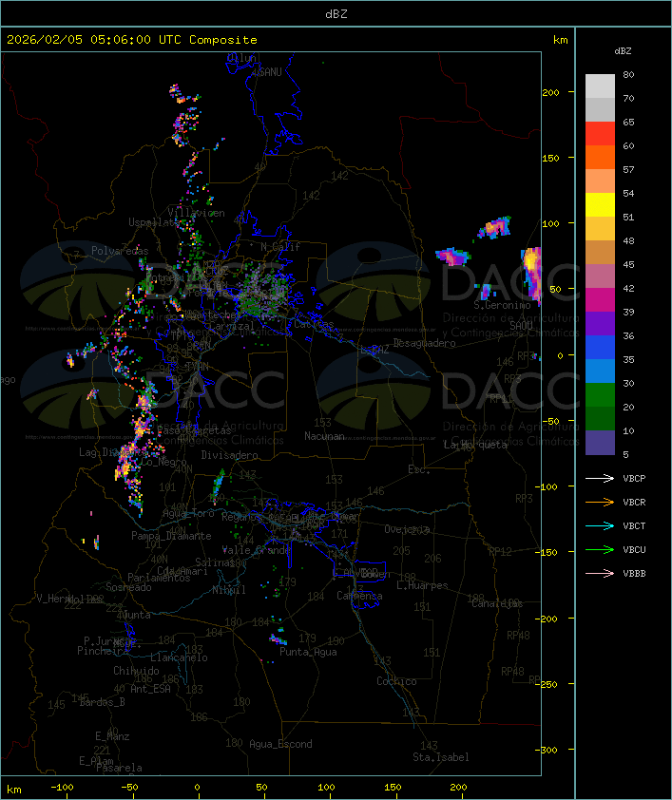Pick the violet 36-39 dBZ swatch
The width and height of the screenshot is (672, 800).
pyautogui.click(x=600, y=323)
